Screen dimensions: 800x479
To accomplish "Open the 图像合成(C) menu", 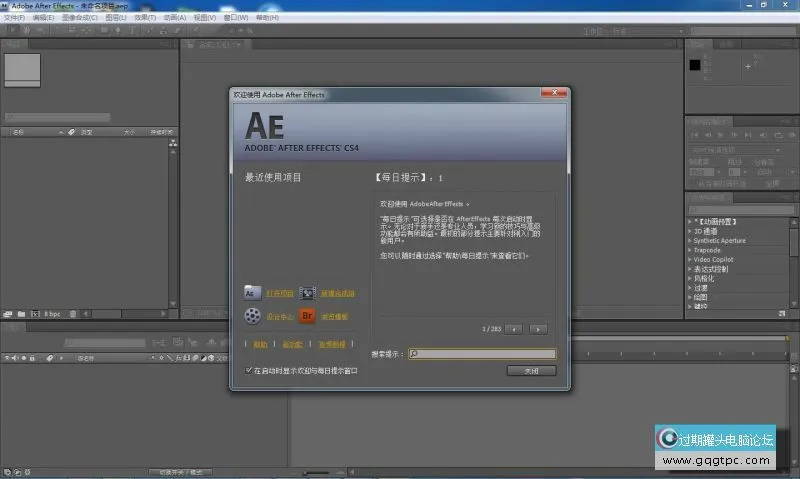I will pos(80,18).
